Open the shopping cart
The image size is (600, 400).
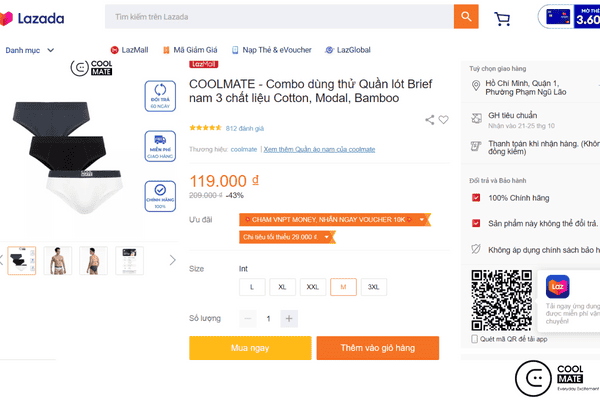click(502, 18)
